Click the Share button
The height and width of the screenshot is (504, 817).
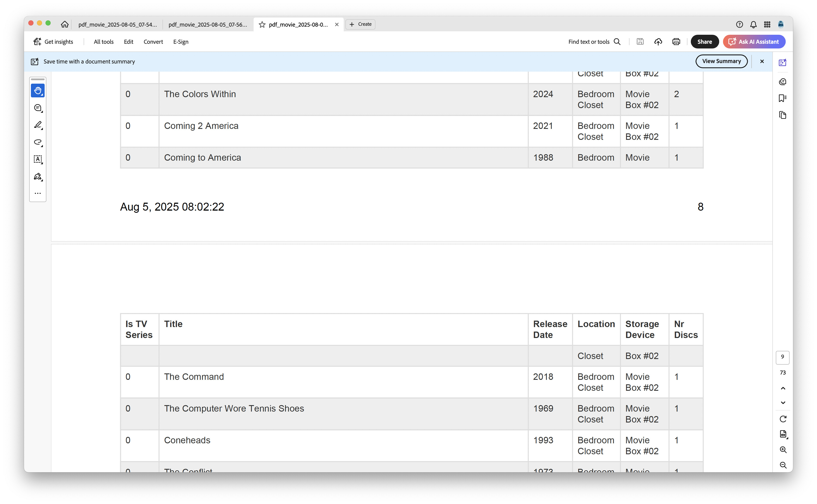point(704,42)
